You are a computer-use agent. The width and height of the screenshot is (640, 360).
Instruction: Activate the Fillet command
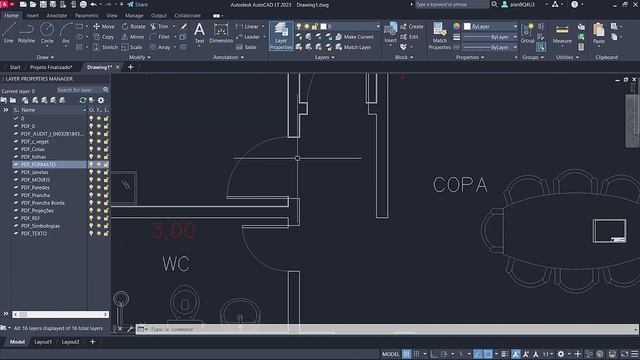point(160,37)
